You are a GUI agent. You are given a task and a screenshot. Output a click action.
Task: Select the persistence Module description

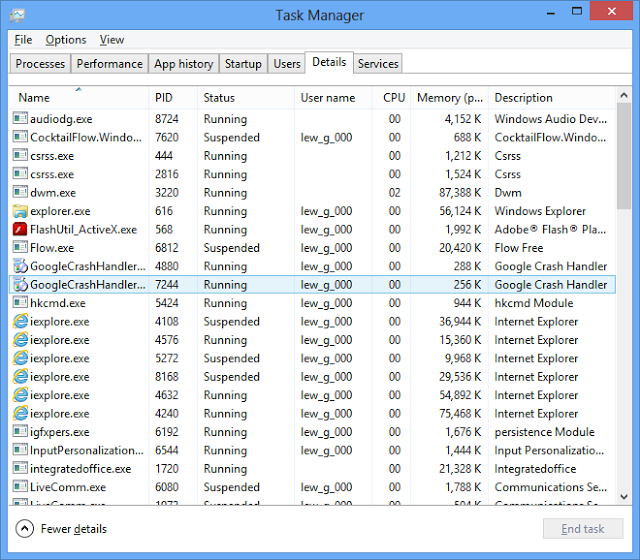[544, 432]
